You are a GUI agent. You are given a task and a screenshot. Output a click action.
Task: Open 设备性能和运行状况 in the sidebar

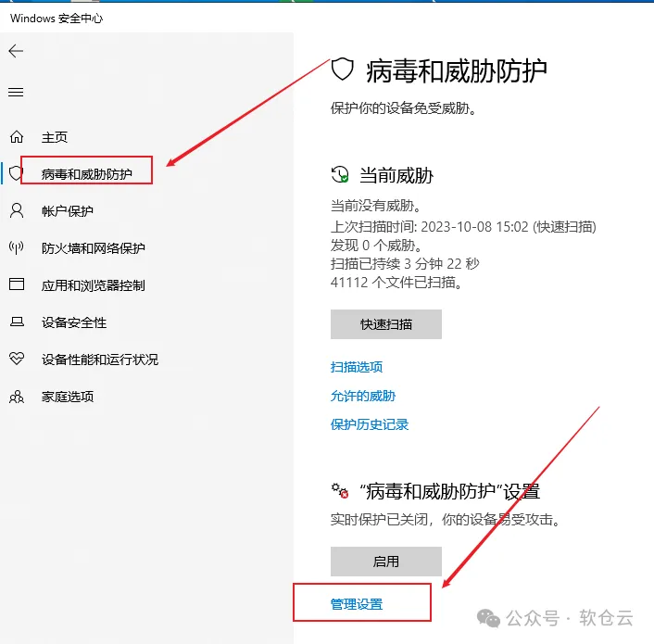(100, 360)
